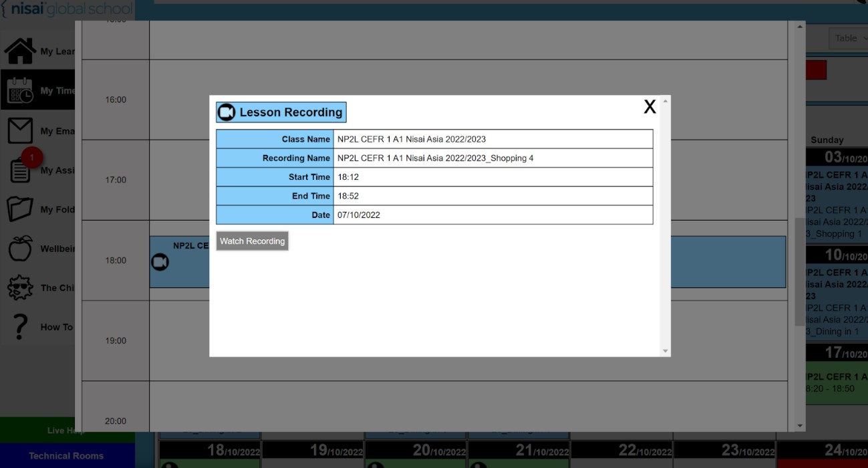The height and width of the screenshot is (468, 868).
Task: Open My Email envelope icon
Action: [20, 130]
